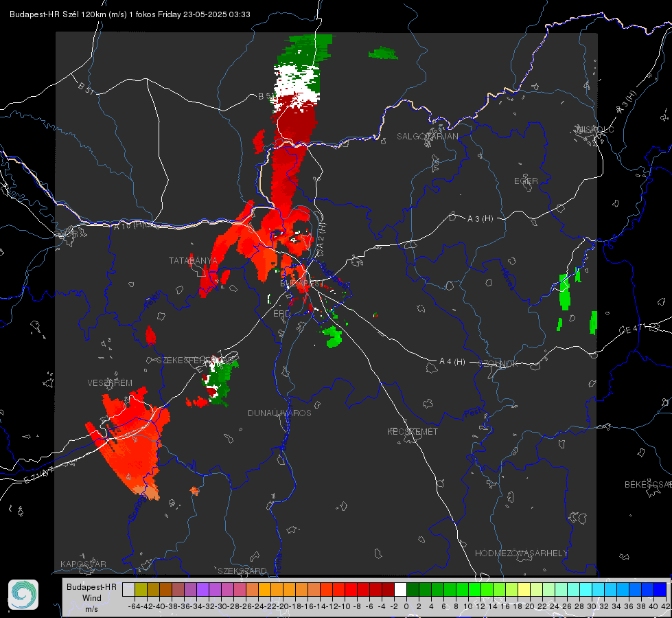Click the 'Budapest-HR' label in the legend box

click(91, 586)
